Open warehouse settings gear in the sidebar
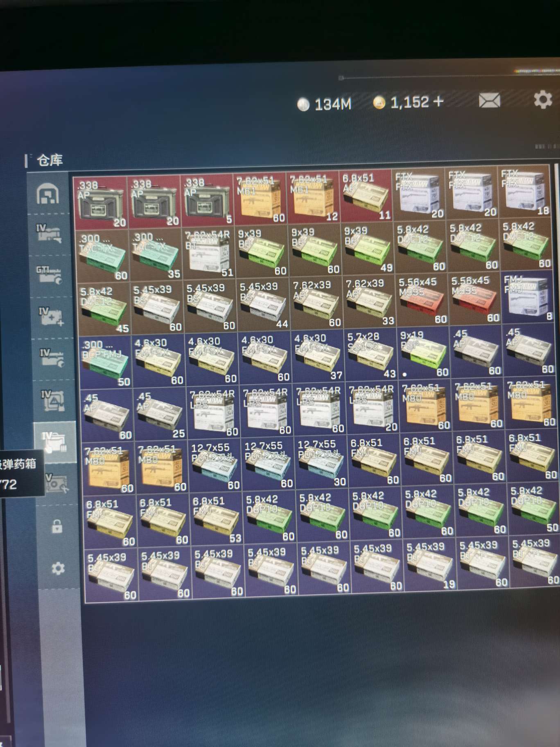Screen dimensions: 560x747 coord(58,568)
